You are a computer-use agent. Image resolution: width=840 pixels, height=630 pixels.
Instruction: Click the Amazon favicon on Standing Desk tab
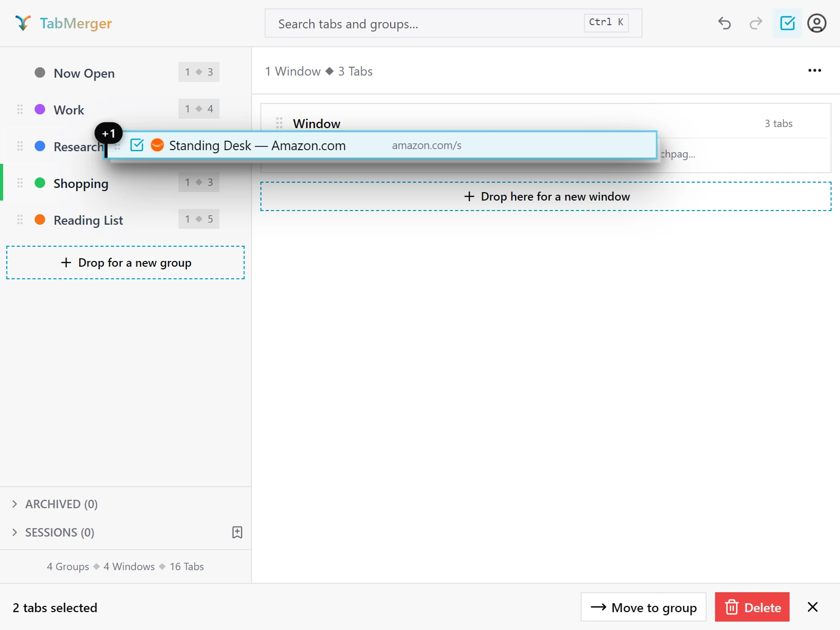click(157, 145)
